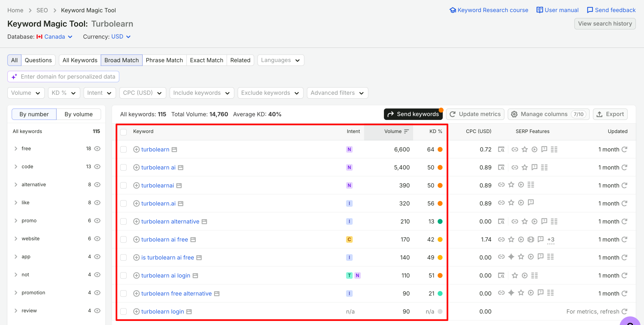Click sitelinks icon in turbolearn.ai row
644x325 pixels.
click(501, 203)
